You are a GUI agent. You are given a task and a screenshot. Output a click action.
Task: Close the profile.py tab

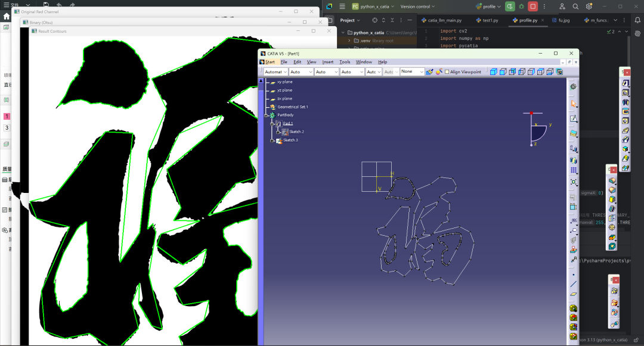pos(543,20)
